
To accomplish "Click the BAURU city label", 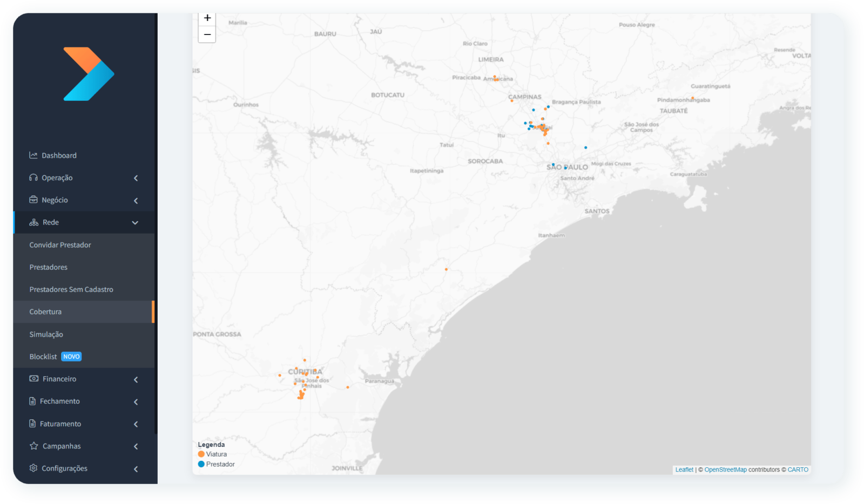I will coord(325,34).
